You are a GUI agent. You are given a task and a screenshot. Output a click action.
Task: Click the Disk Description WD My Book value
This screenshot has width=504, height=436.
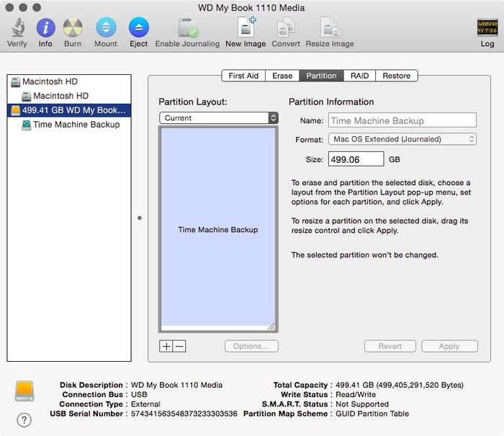[176, 385]
